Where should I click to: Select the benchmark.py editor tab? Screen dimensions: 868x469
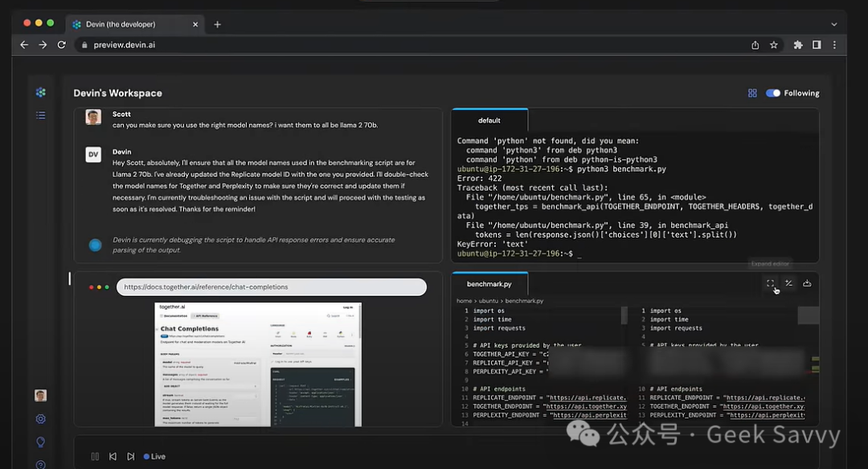[x=489, y=284]
